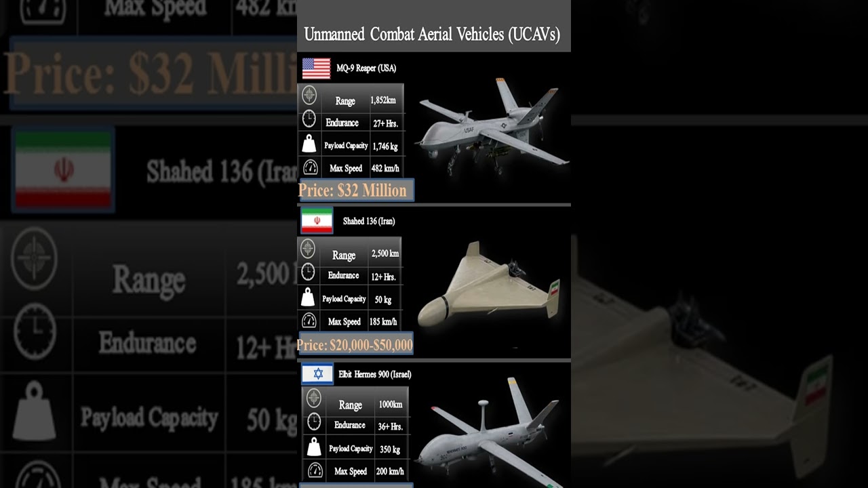
Task: Click the large blurred crosshair icon in the background
Action: click(x=34, y=259)
